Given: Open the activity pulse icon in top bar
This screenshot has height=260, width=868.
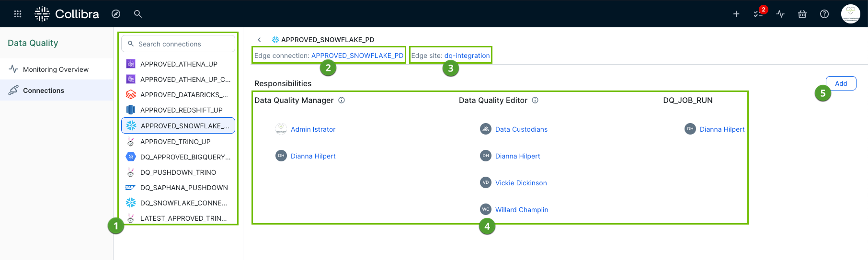Looking at the screenshot, I should (780, 14).
